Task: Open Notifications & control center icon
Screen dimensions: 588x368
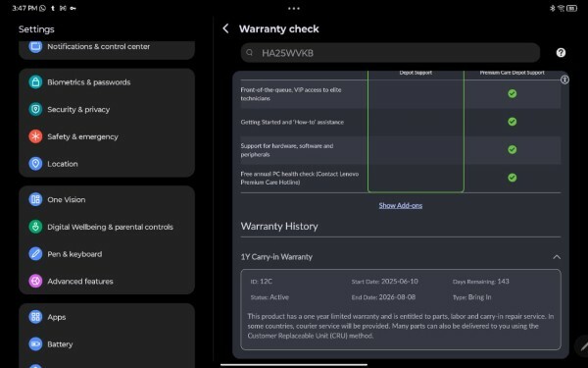Action: tap(35, 46)
